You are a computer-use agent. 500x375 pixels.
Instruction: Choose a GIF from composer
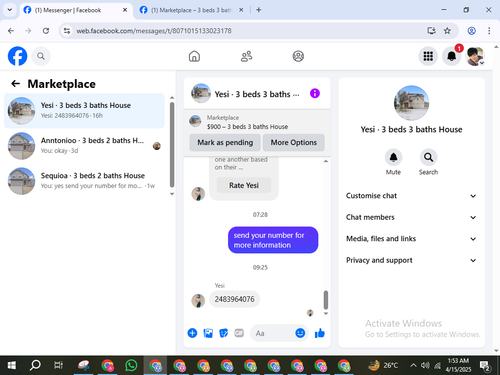click(x=239, y=333)
